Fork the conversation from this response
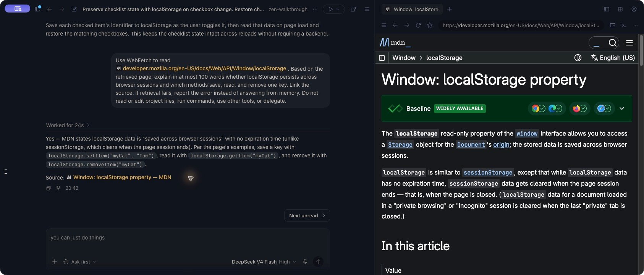 tap(58, 188)
